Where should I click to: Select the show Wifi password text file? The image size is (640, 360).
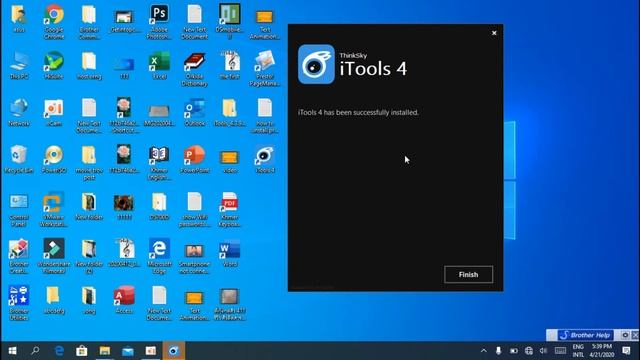click(x=194, y=210)
